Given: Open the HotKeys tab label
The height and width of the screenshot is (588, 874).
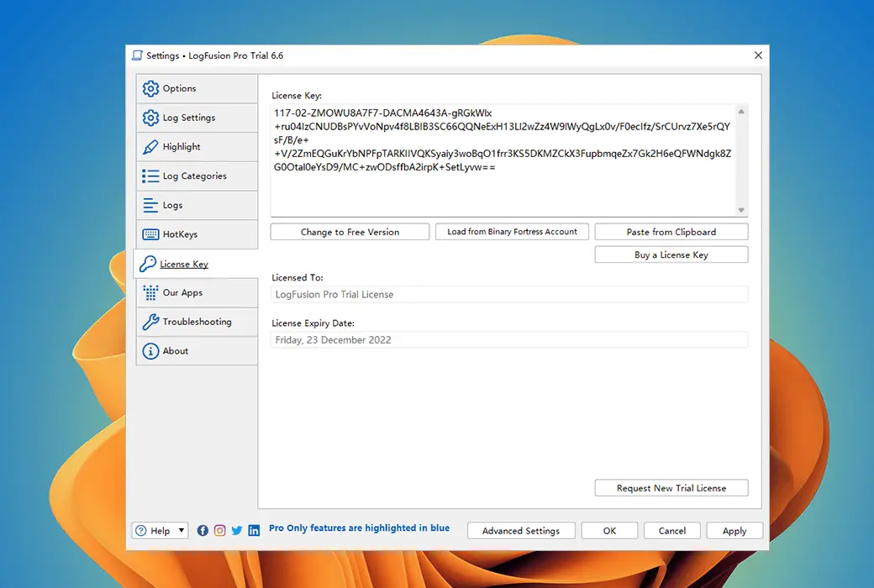Looking at the screenshot, I should tap(180, 234).
